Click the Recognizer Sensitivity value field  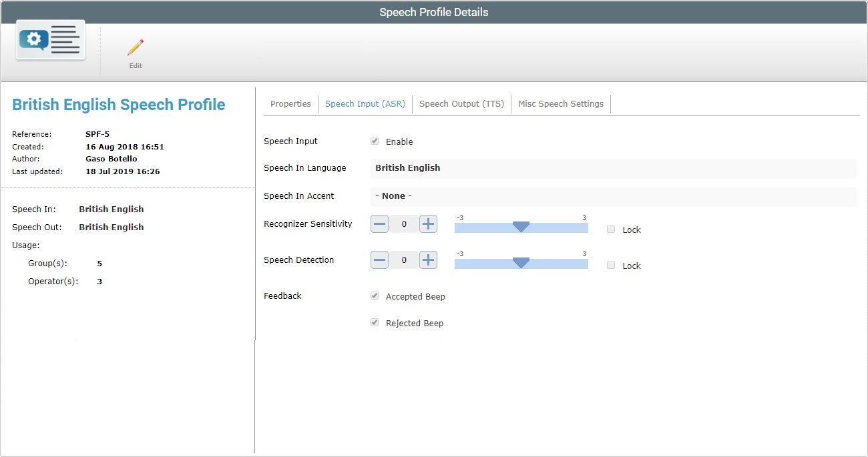coord(403,223)
